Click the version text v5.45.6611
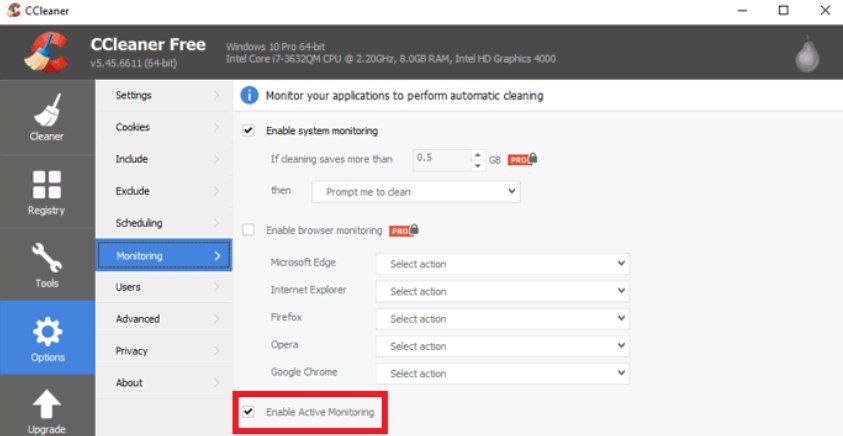This screenshot has width=843, height=436. 134,63
